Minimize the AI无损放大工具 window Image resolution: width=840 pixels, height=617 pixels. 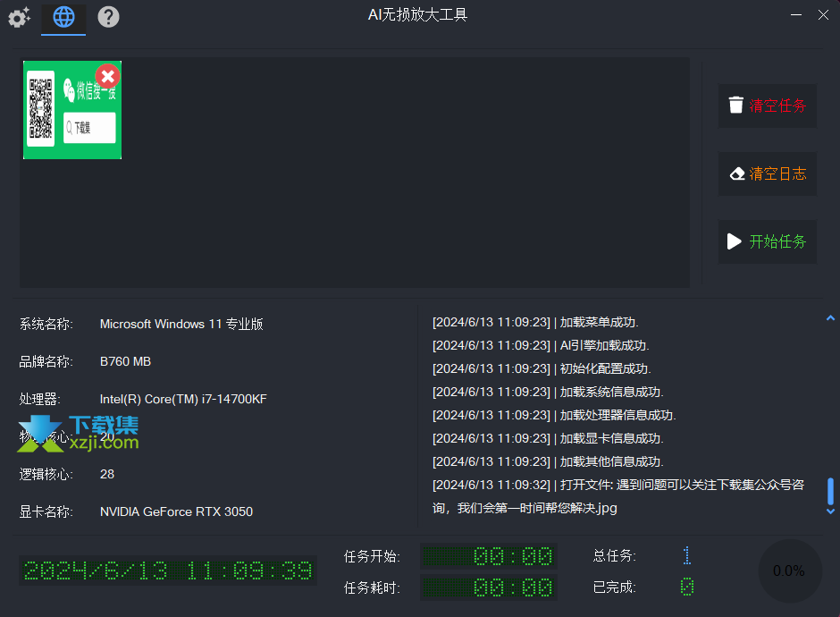coord(796,15)
